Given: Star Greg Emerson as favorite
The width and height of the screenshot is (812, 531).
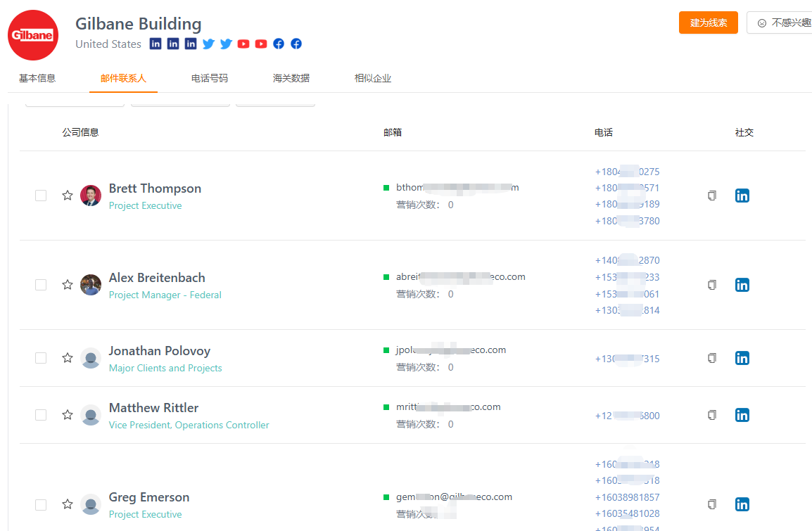Looking at the screenshot, I should point(68,504).
